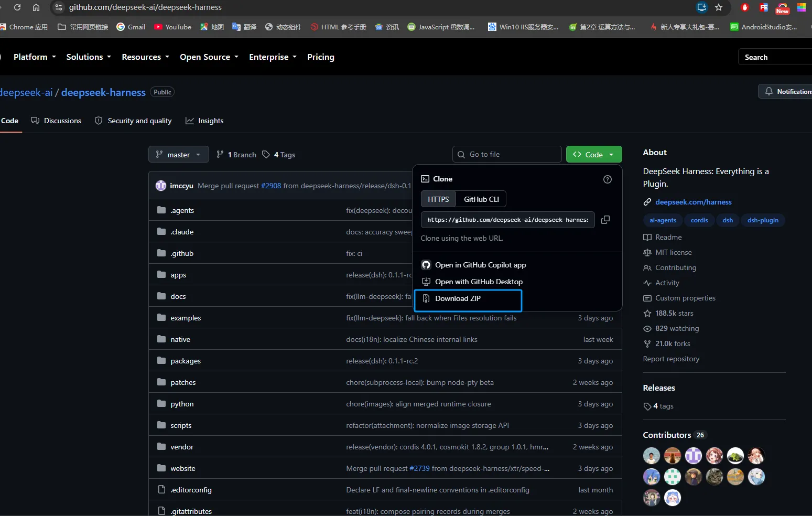Click the vendor folder icon
Screen dimensions: 812x516
coord(161,447)
